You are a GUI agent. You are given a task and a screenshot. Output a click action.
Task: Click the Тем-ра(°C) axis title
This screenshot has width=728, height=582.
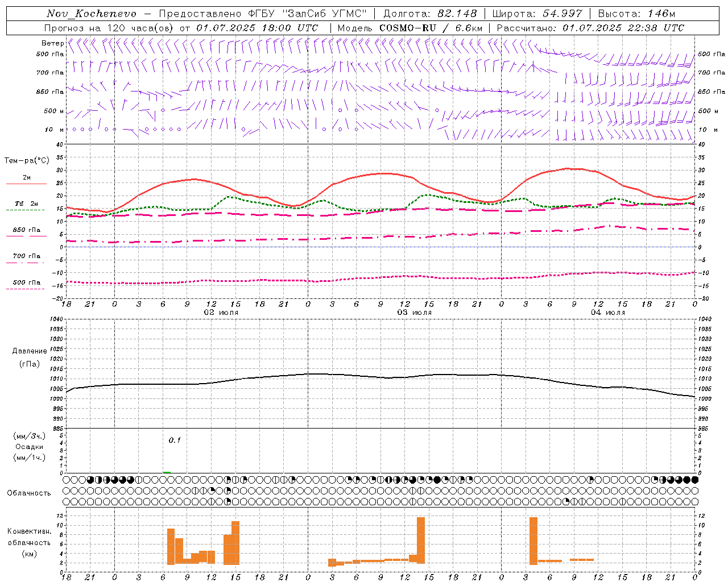click(x=27, y=161)
